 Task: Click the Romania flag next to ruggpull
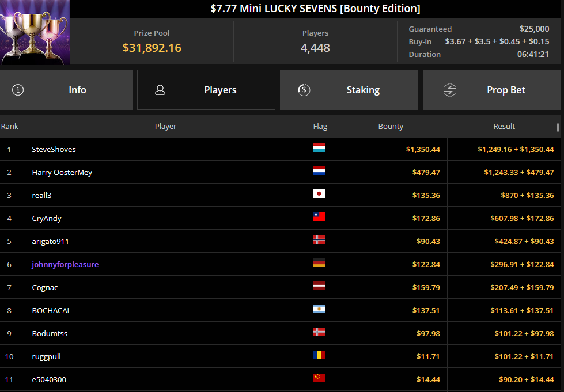319,355
